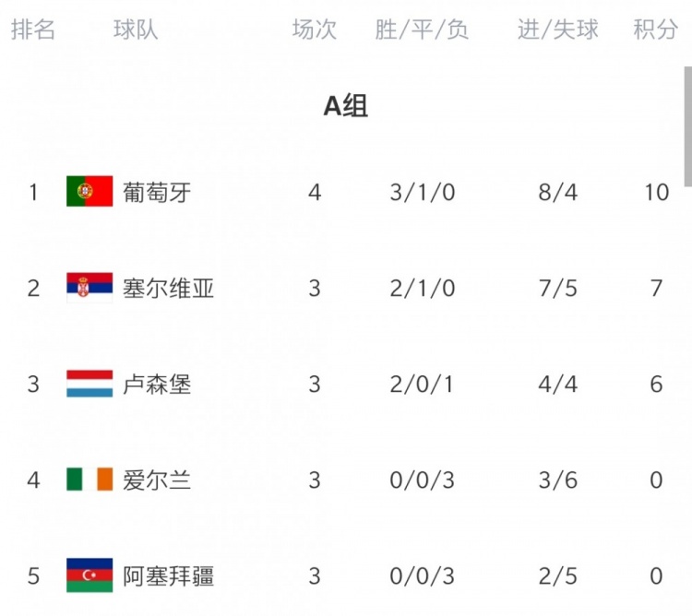
Task: Click the Serbia flag icon
Action: pos(89,288)
